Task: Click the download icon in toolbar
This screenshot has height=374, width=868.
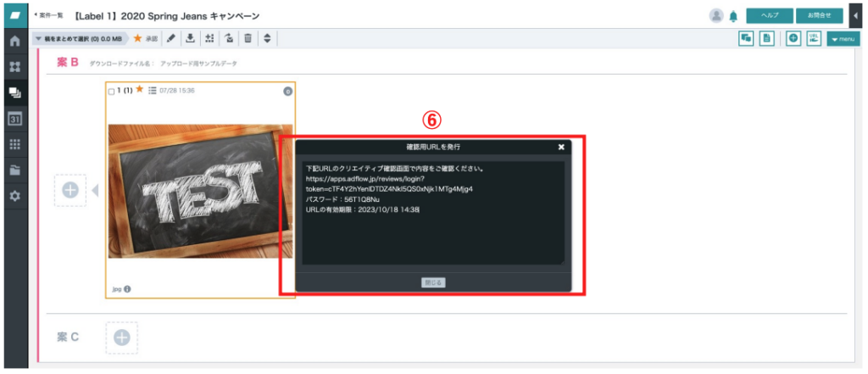Action: point(190,39)
